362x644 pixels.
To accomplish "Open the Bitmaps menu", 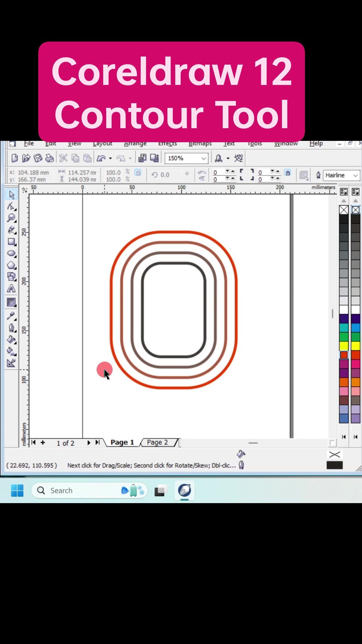I will click(x=200, y=144).
